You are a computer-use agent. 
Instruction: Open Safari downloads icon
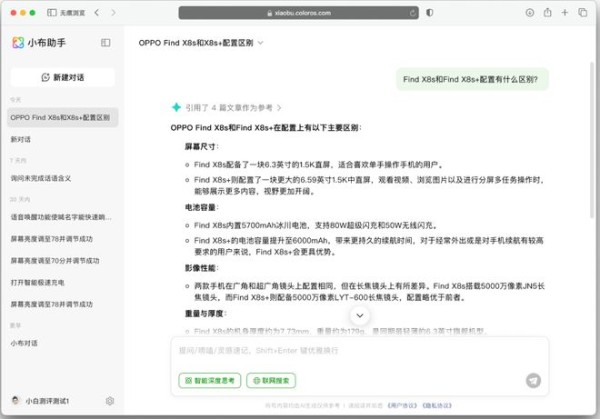coord(530,13)
